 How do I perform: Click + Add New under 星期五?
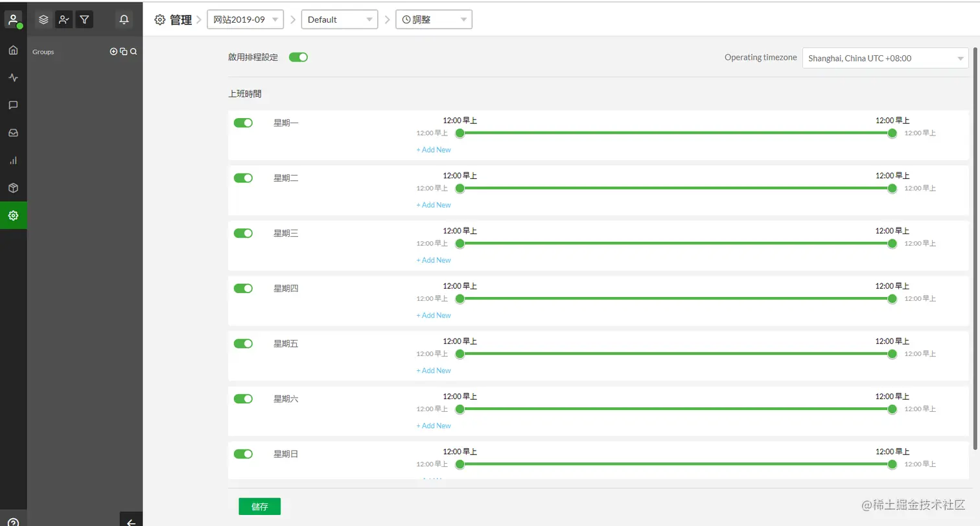(434, 370)
